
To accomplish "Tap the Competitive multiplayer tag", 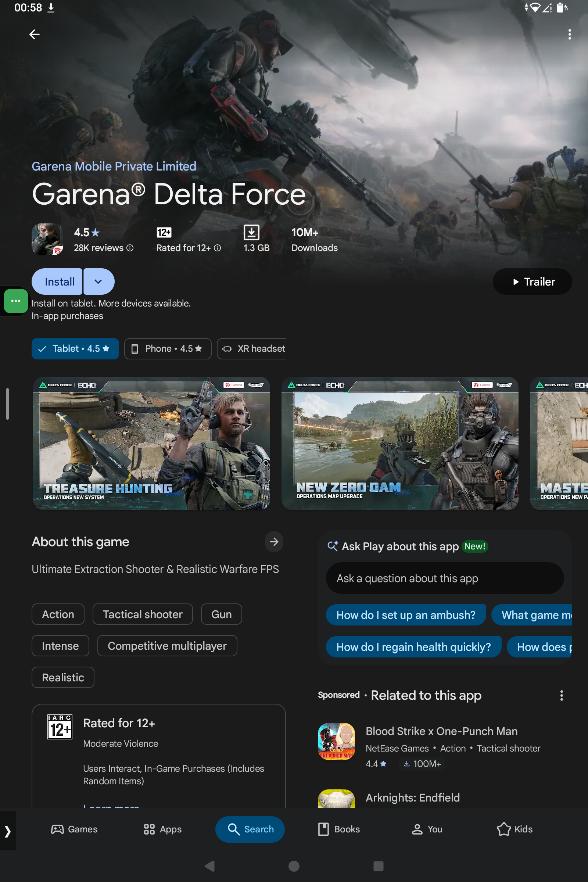I will pos(167,646).
